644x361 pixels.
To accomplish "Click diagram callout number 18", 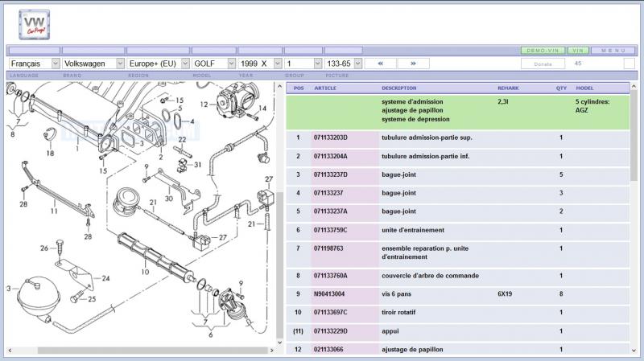I will click(50, 154).
